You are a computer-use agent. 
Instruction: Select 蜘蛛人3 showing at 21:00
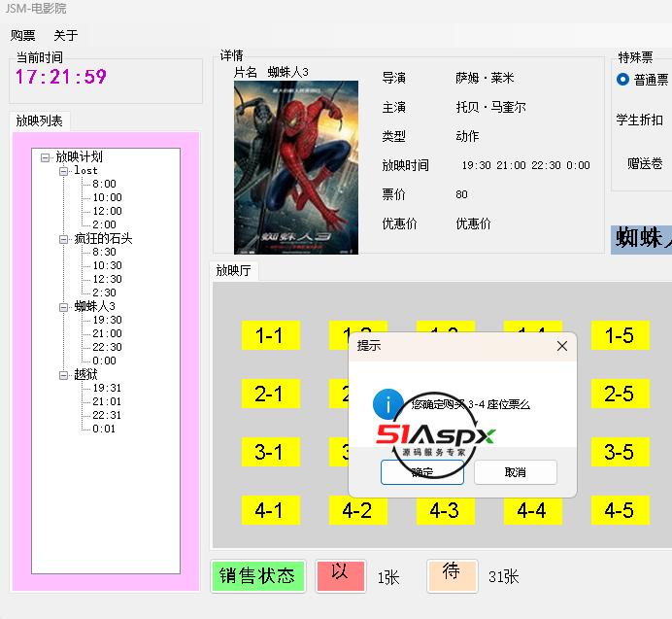coord(107,333)
